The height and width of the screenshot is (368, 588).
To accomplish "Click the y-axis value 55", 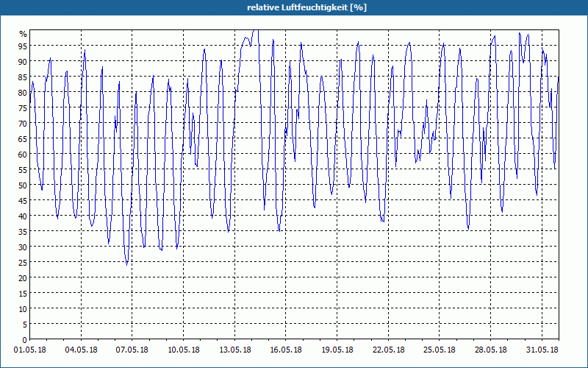I will 23,170.
